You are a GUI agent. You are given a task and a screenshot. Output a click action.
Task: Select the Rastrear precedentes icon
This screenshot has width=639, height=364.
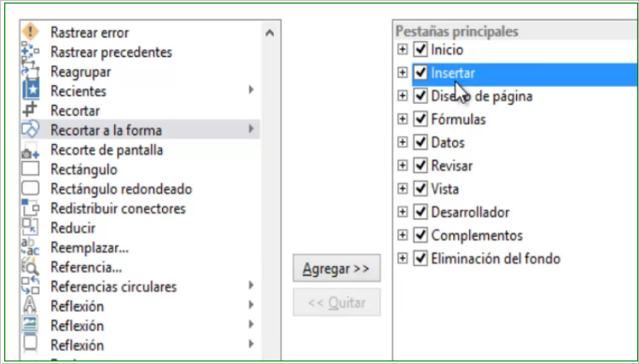tap(31, 51)
